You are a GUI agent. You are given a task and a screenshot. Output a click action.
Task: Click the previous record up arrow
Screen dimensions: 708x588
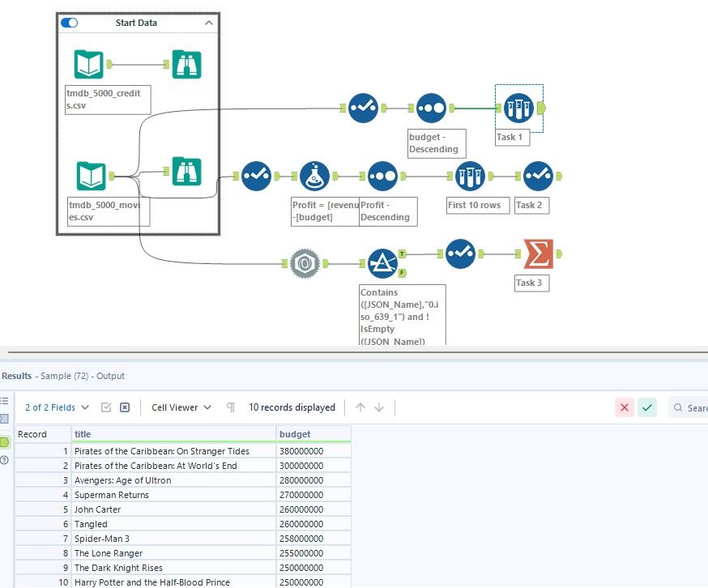[360, 407]
